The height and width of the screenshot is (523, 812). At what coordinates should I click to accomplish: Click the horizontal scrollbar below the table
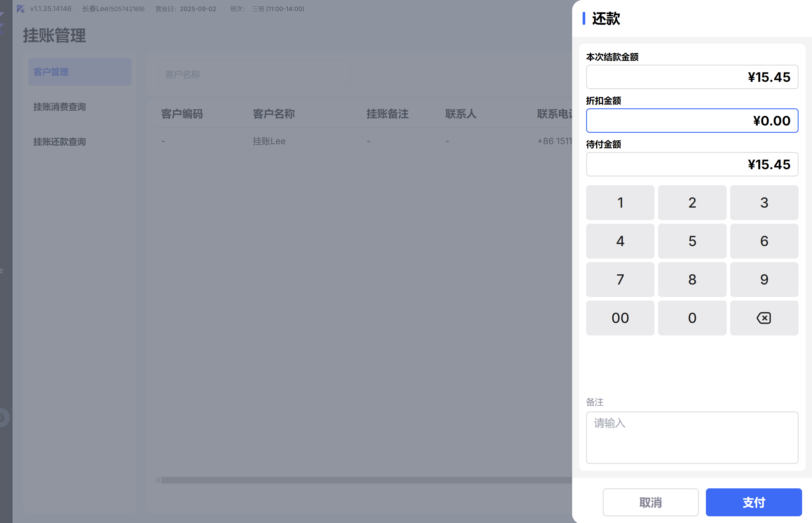tap(364, 480)
